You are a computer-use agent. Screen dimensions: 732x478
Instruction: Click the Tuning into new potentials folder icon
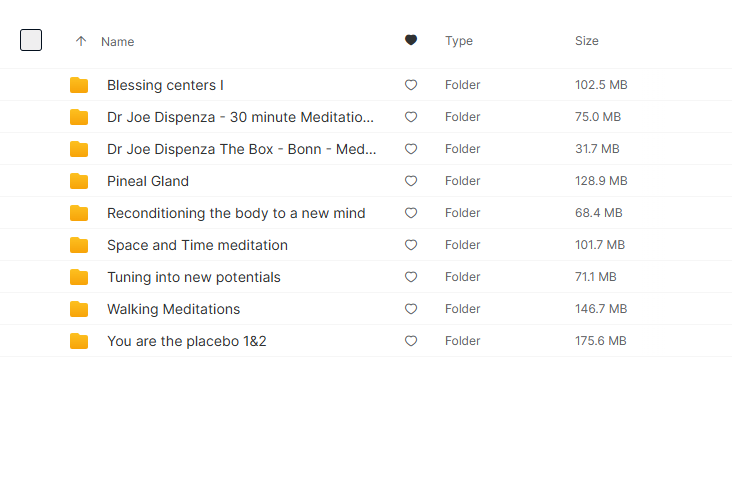pos(79,277)
